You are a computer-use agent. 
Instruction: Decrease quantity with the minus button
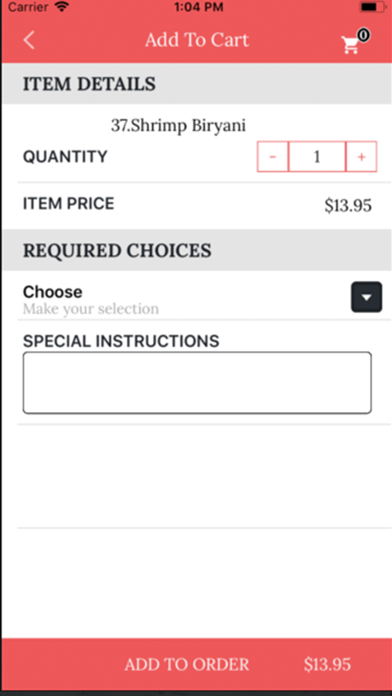pyautogui.click(x=273, y=157)
